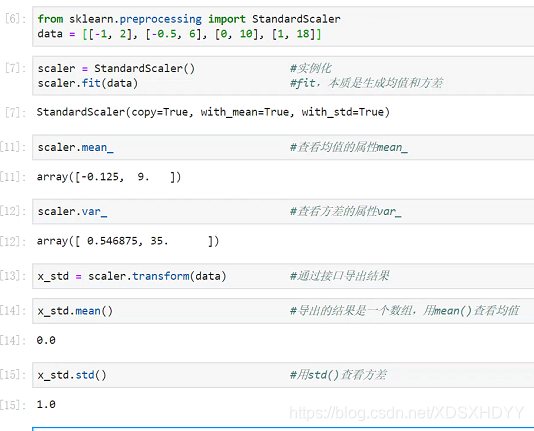
Task: Click the #实例化 comment text
Action: [310, 68]
